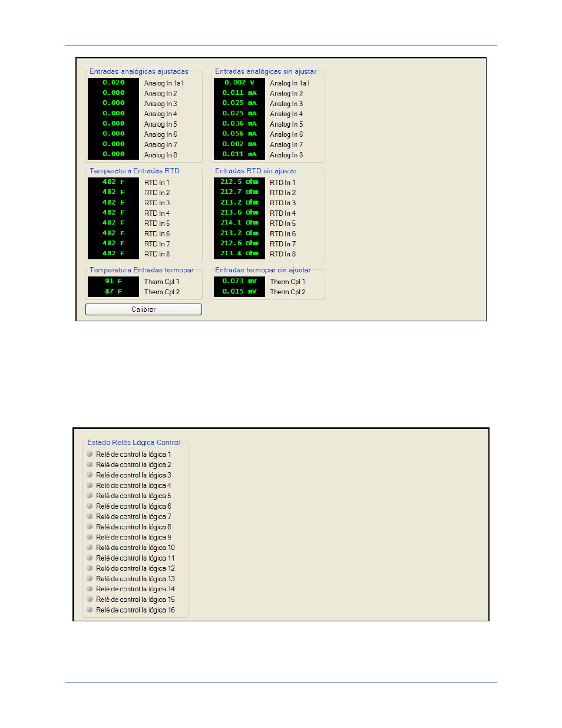Select indicator for Relé de control la lógica 6

pyautogui.click(x=90, y=506)
